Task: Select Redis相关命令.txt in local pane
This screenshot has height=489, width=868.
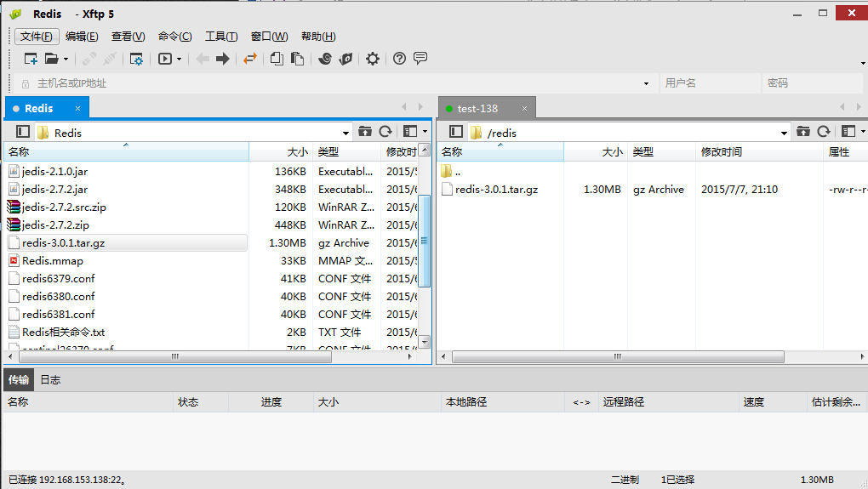Action: point(63,332)
